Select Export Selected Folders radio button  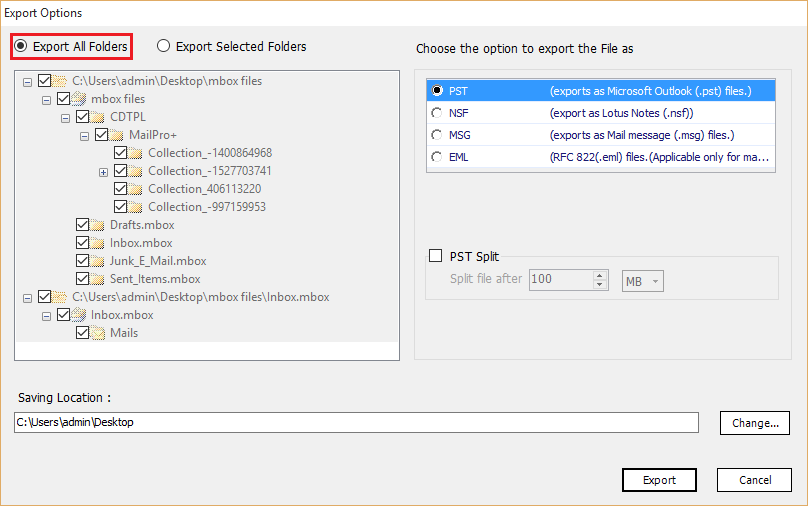point(164,46)
